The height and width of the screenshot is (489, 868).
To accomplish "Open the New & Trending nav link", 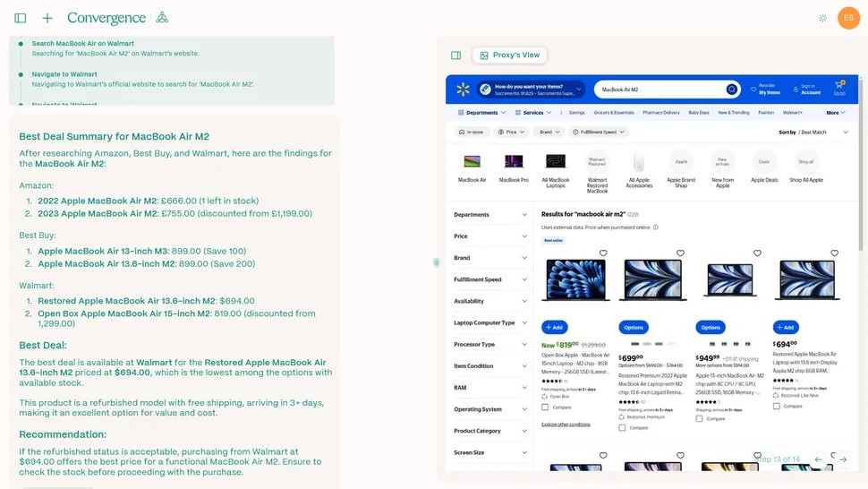I will point(734,113).
